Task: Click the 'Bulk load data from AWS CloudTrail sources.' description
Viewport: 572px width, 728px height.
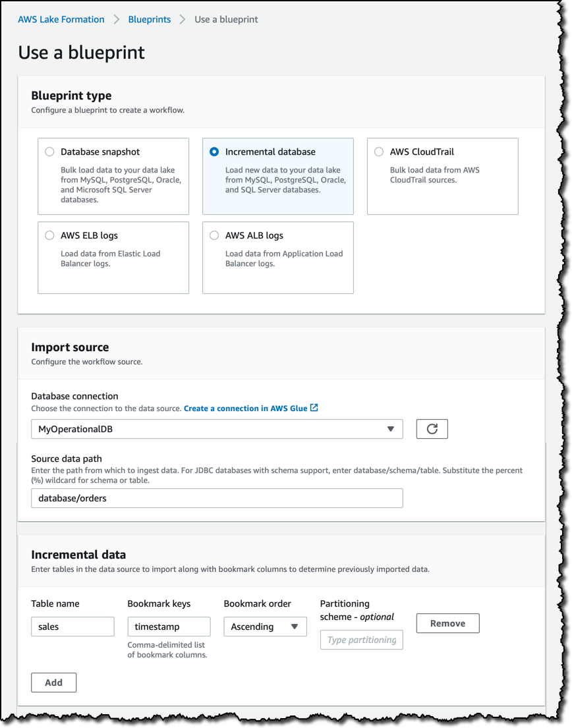Action: 435,175
